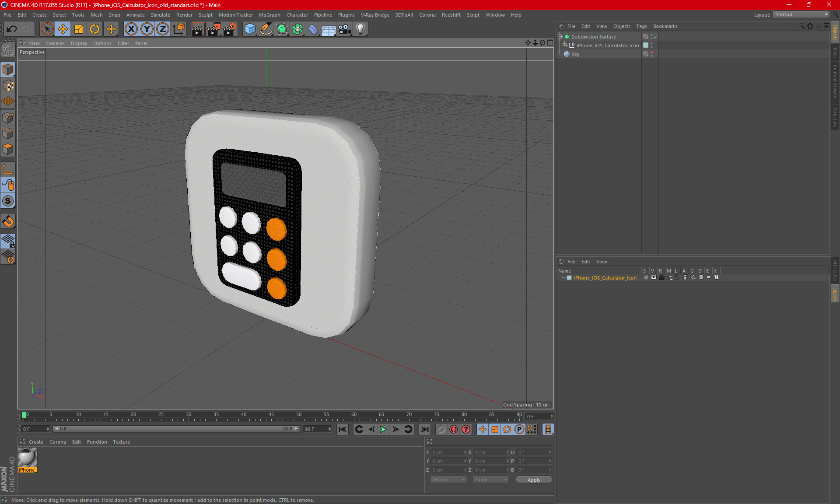Toggle X axis lock
The image size is (840, 504).
pyautogui.click(x=131, y=29)
